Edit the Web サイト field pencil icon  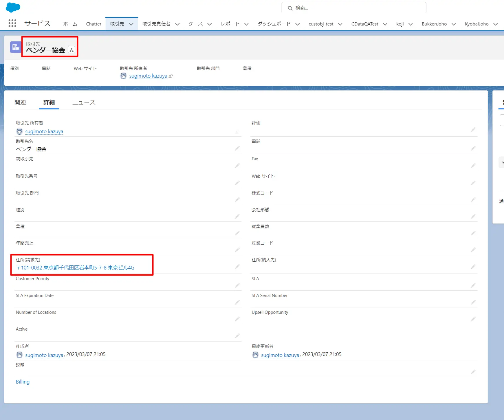tap(473, 183)
